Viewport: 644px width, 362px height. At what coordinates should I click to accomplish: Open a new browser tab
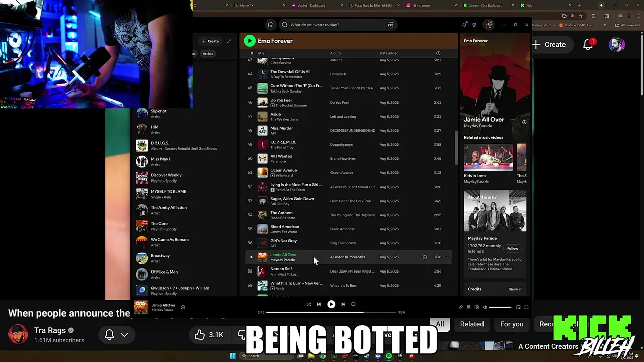click(x=579, y=5)
